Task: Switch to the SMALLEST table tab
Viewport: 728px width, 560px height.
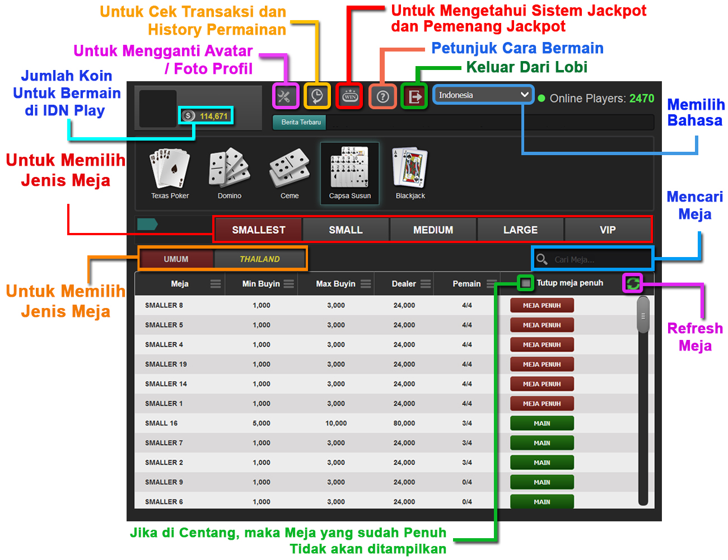Action: click(259, 230)
